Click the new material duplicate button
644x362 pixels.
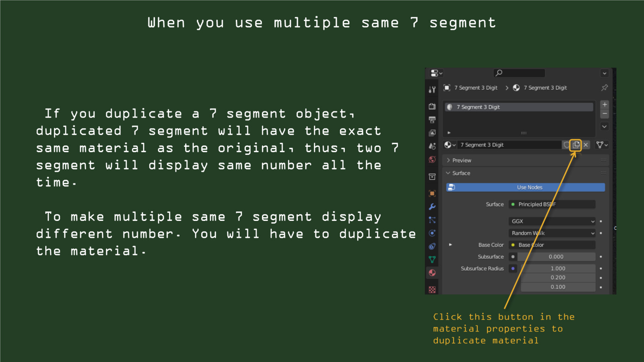click(576, 145)
